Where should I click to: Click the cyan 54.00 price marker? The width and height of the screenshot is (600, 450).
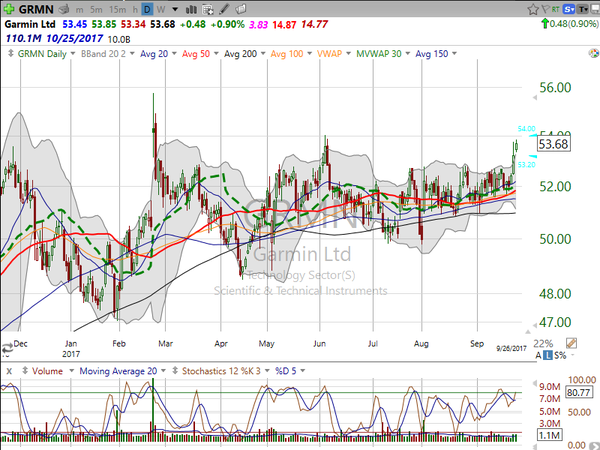[x=527, y=129]
